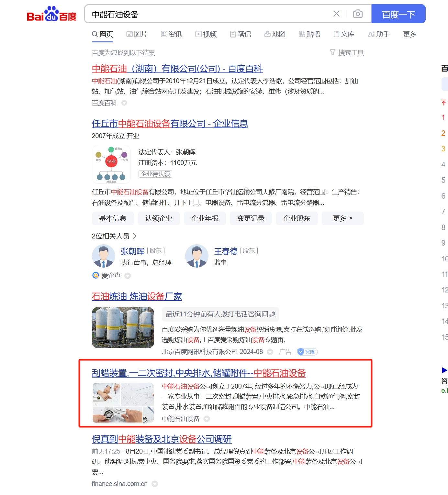Open the 视频 video search icon
448x495 pixels.
click(206, 34)
